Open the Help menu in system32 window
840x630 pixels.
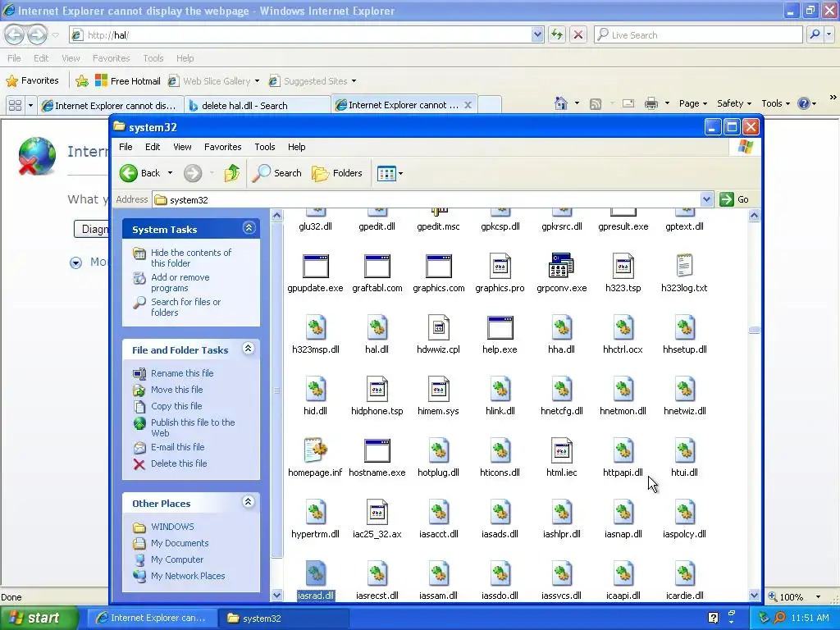point(296,147)
